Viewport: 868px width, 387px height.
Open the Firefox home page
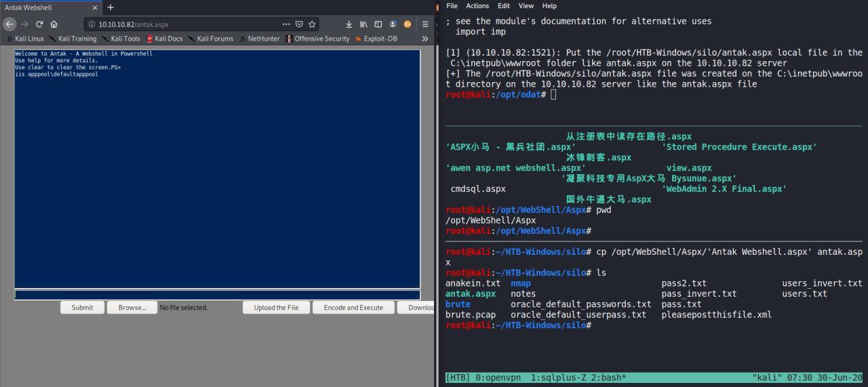(x=54, y=24)
